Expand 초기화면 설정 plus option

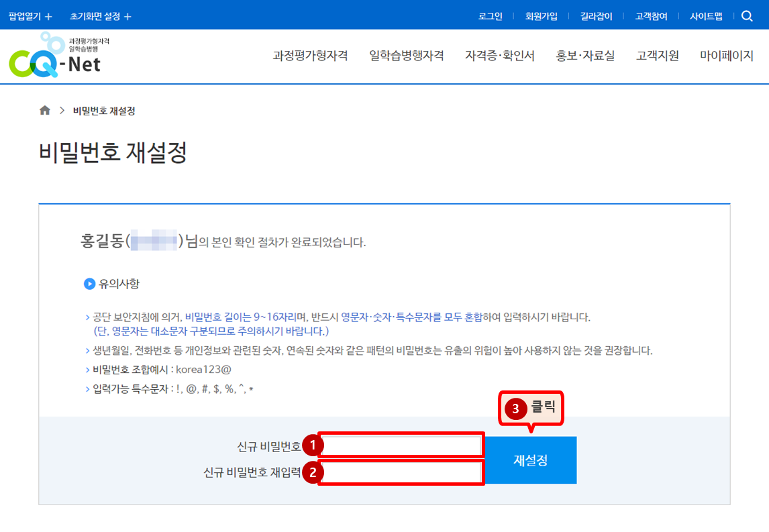click(101, 16)
